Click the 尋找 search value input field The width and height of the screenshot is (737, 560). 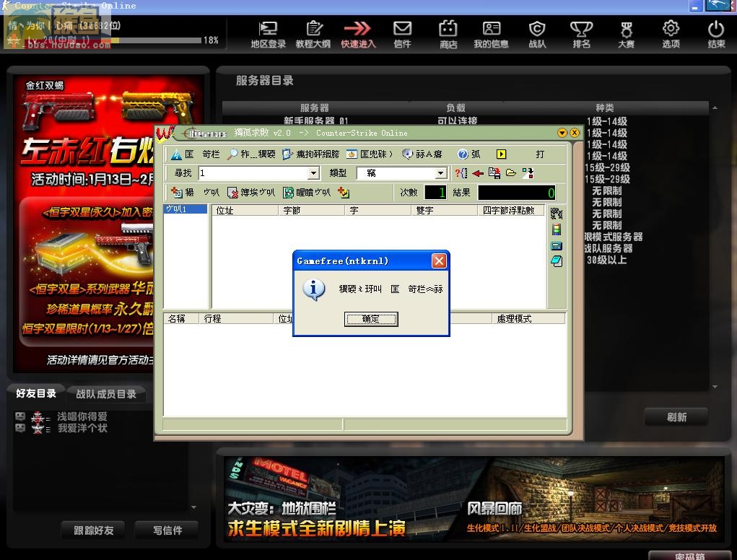(254, 173)
